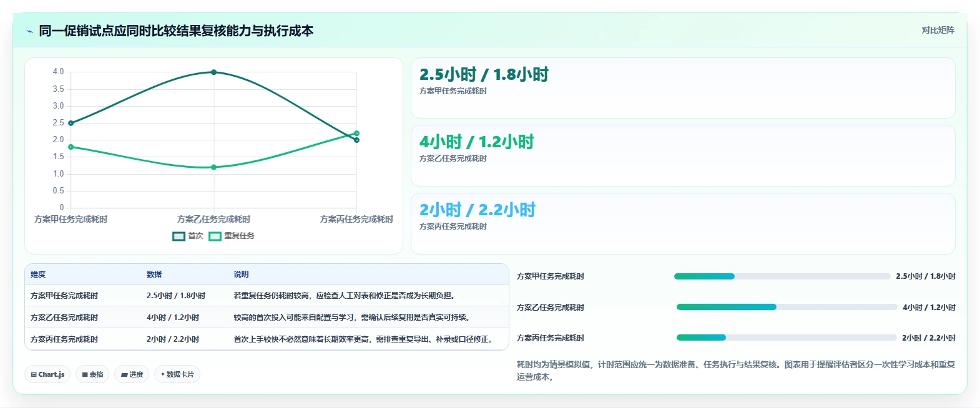The image size is (980, 408).
Task: Click the 方案丙任务完成耗时 progress row label
Action: click(551, 338)
